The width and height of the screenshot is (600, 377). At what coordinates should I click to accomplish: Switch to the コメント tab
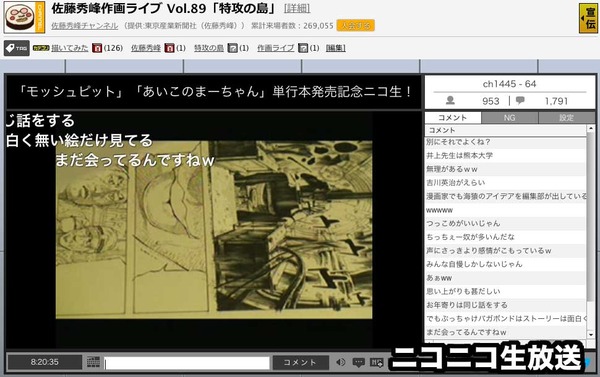click(x=453, y=118)
